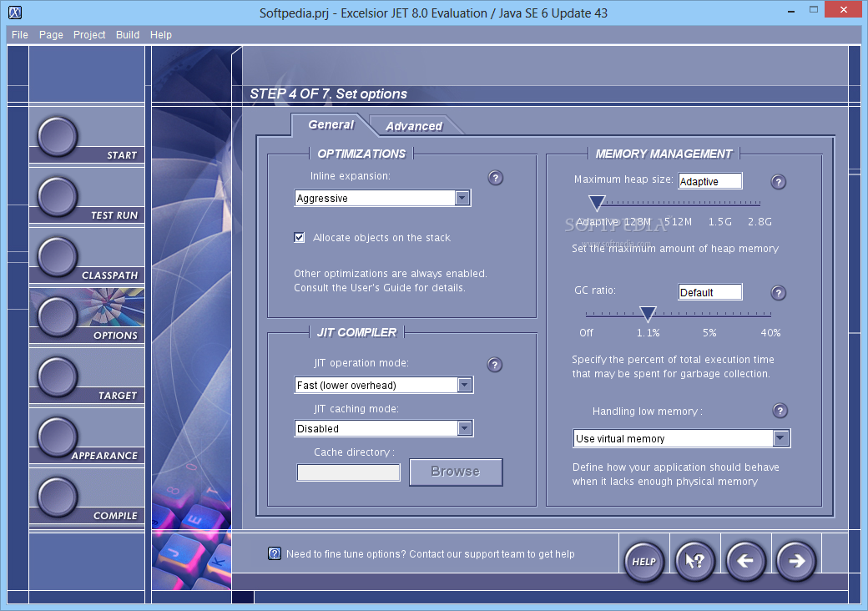Click the 5% GC ratio label
Image resolution: width=868 pixels, height=611 pixels.
709,332
